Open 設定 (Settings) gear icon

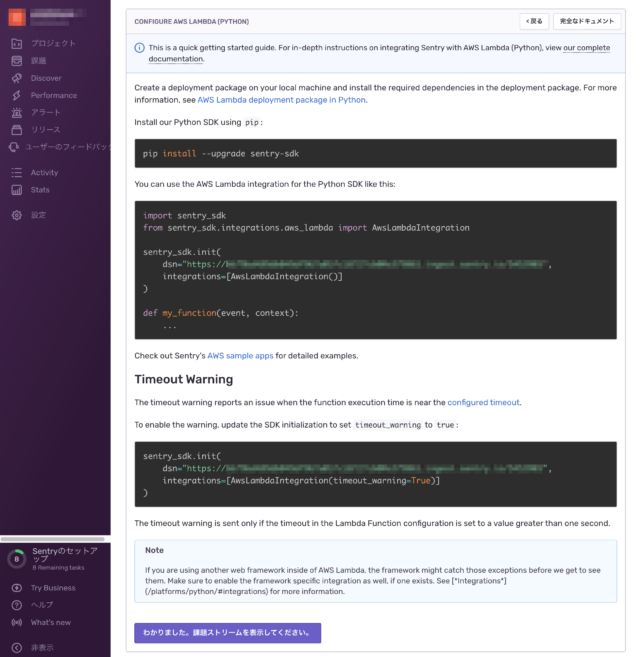tap(16, 215)
